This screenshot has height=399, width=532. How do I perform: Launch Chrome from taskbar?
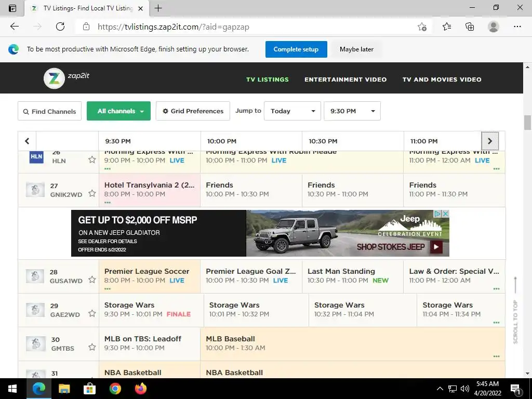tap(115, 389)
